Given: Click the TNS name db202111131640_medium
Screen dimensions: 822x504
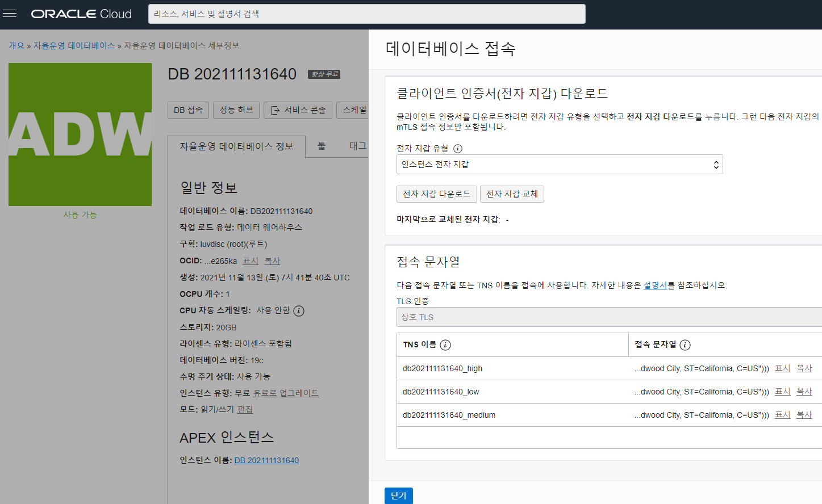Looking at the screenshot, I should point(449,415).
